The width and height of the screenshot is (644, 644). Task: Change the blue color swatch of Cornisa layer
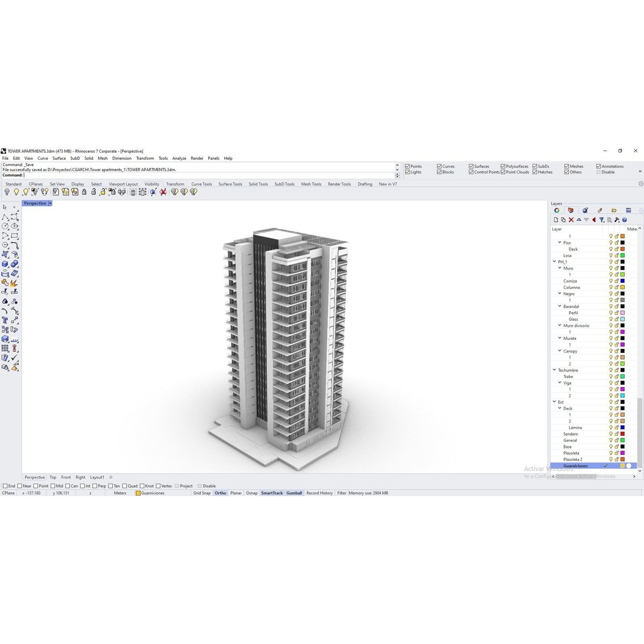click(x=622, y=281)
